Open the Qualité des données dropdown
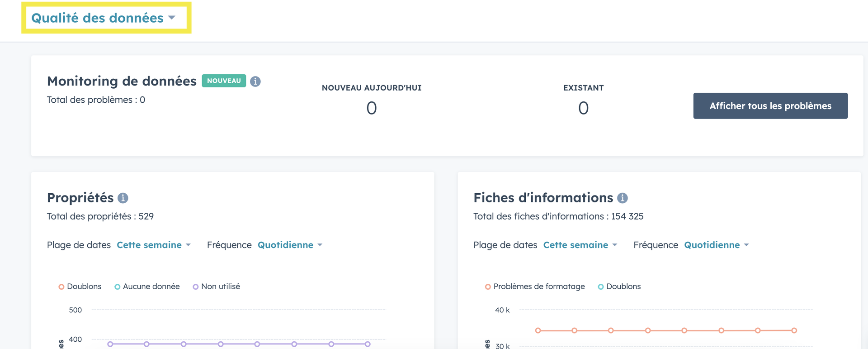Screen dimensions: 868x349 point(103,18)
